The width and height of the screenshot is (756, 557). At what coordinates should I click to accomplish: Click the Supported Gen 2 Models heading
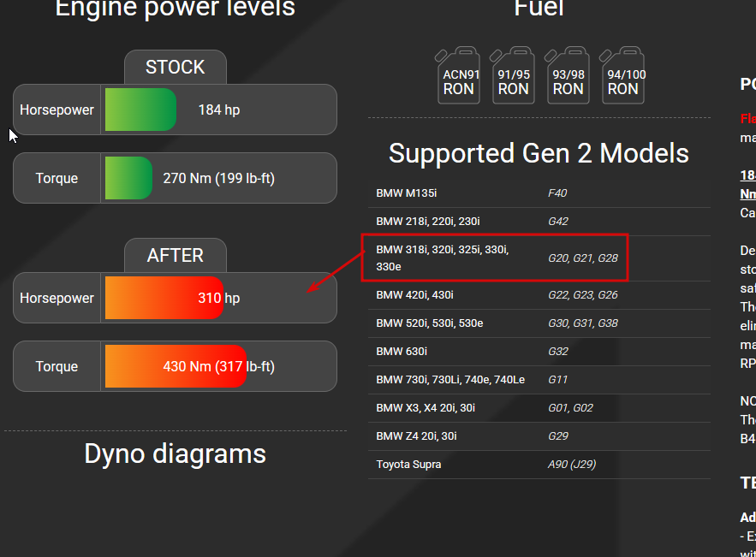(x=539, y=153)
